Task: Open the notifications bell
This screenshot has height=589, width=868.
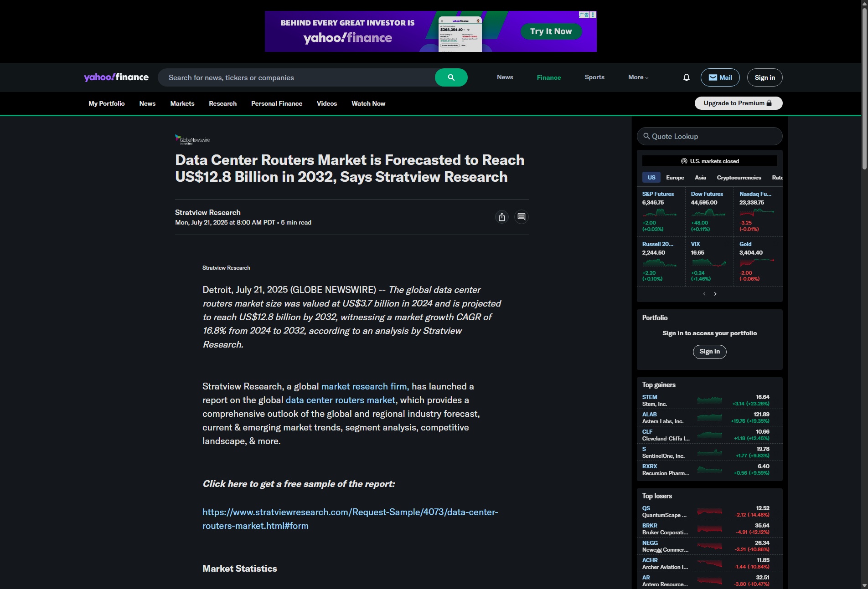Action: 686,77
